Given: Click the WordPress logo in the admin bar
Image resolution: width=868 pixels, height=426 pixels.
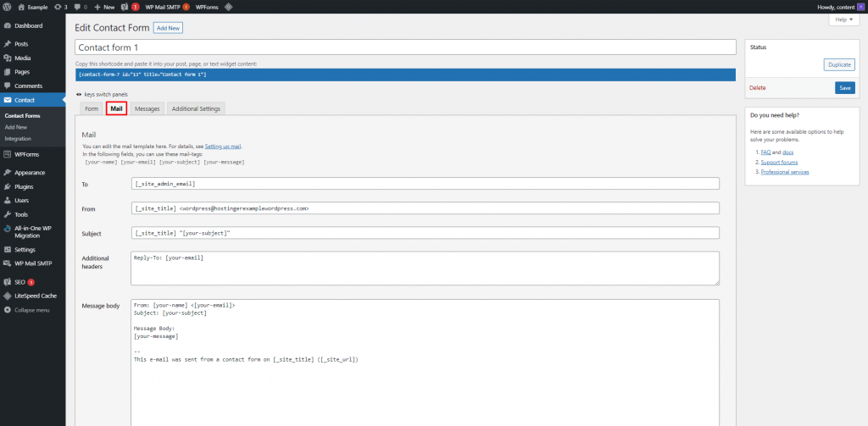Looking at the screenshot, I should 7,7.
